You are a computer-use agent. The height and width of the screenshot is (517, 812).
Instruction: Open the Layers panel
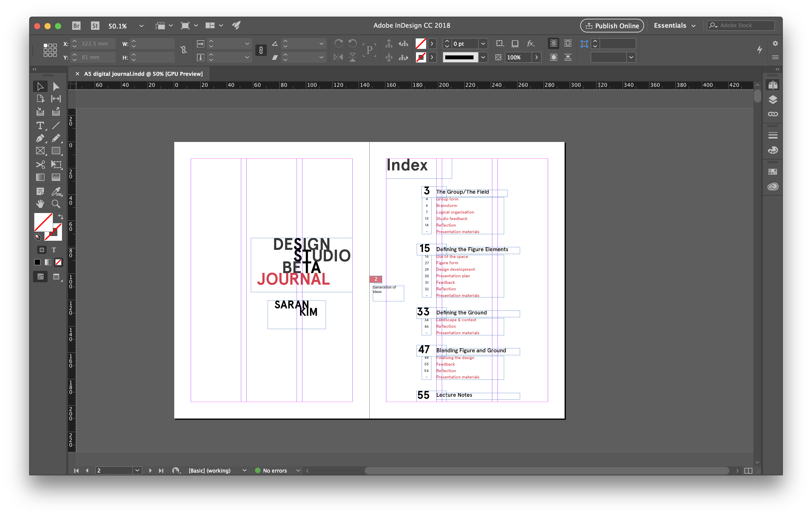coord(772,99)
